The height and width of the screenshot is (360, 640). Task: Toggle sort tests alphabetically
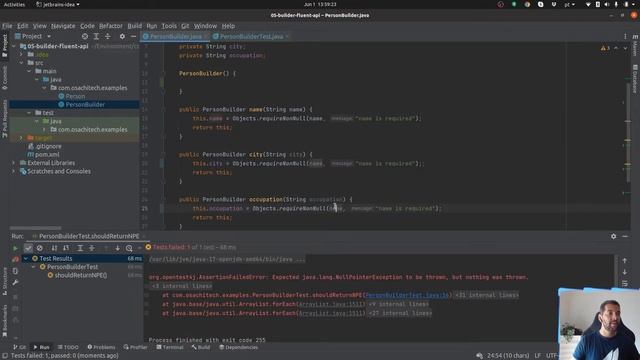[54, 248]
